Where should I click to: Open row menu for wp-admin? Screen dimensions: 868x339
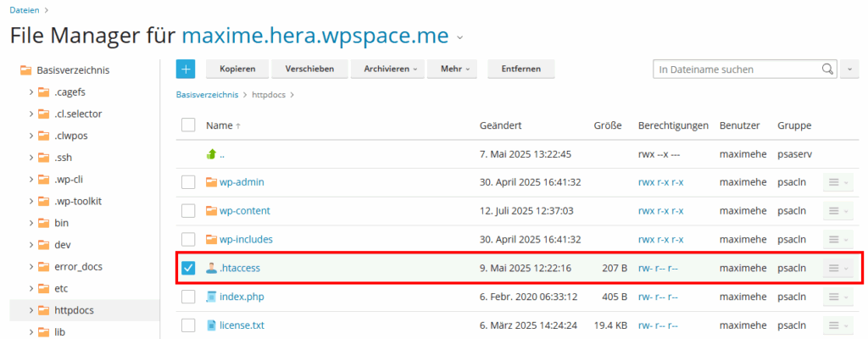coord(837,181)
